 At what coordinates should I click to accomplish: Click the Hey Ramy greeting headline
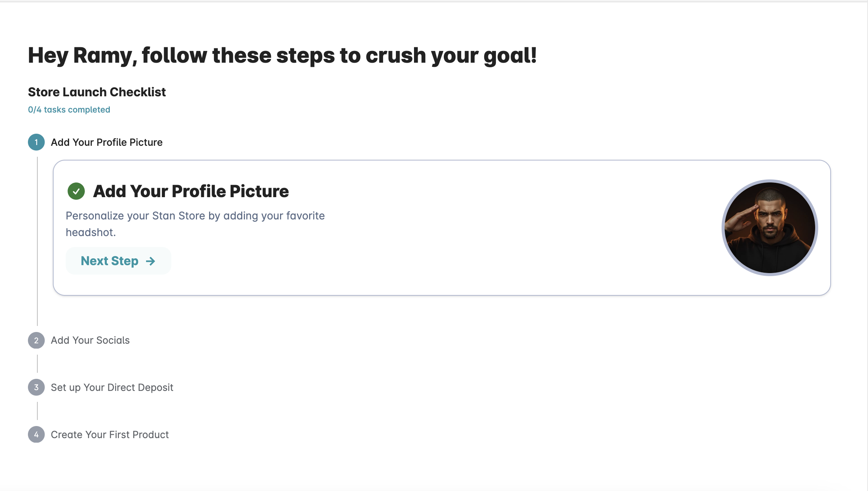pyautogui.click(x=282, y=56)
